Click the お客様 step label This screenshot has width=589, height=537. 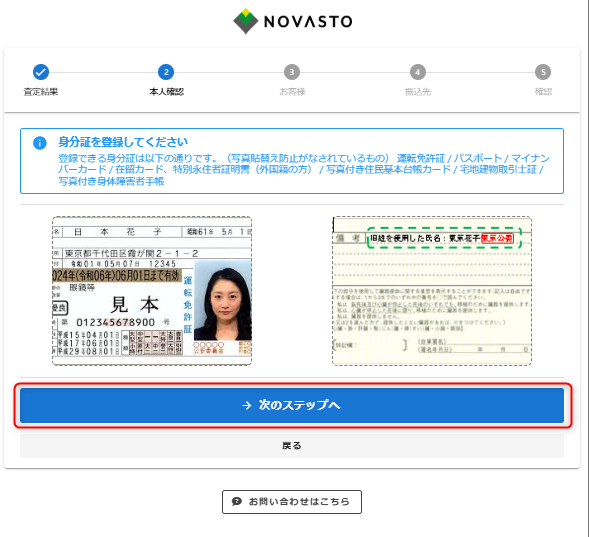click(292, 92)
